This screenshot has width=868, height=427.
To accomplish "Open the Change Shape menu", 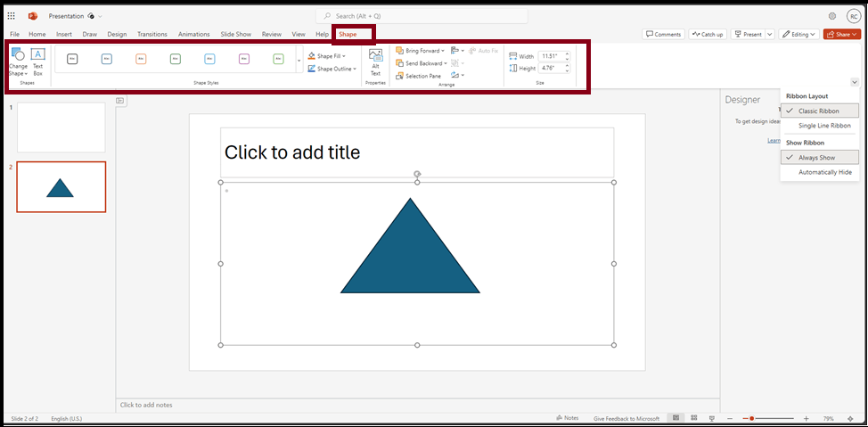I will coord(18,62).
